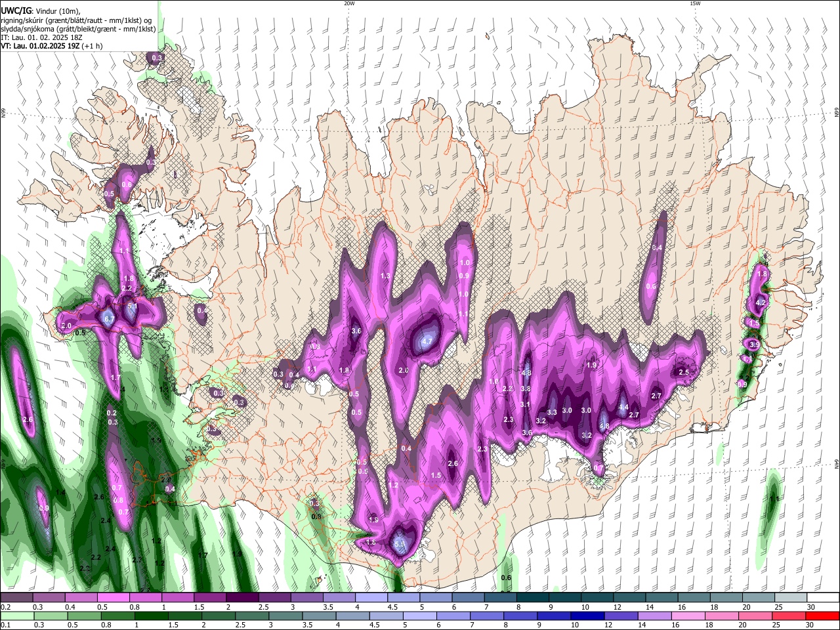Pick the white final swatch of snow legend
The width and height of the screenshot is (840, 630).
[823, 598]
